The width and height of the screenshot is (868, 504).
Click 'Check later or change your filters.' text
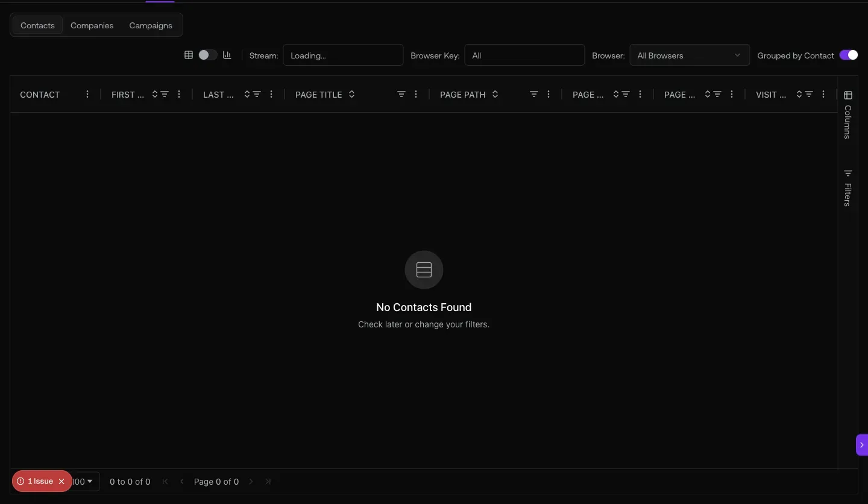[x=424, y=324]
